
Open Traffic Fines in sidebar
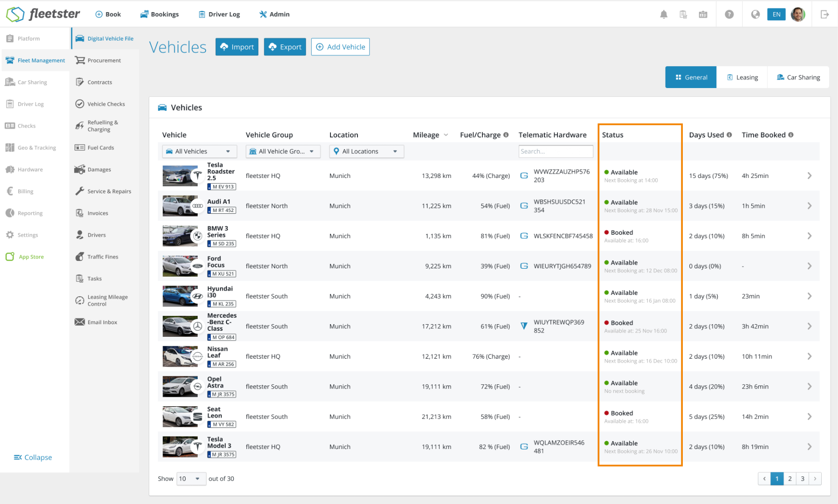[97, 257]
